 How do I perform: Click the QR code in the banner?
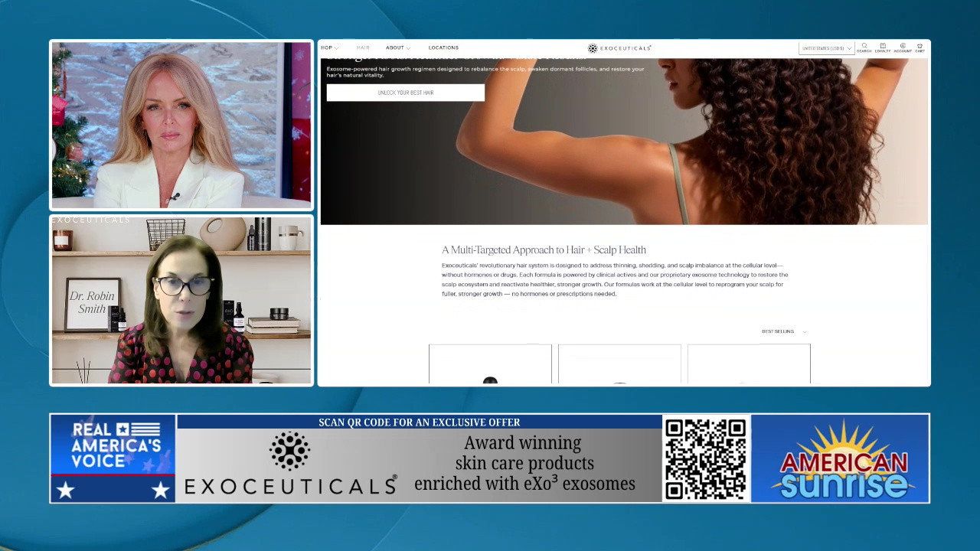pos(705,458)
